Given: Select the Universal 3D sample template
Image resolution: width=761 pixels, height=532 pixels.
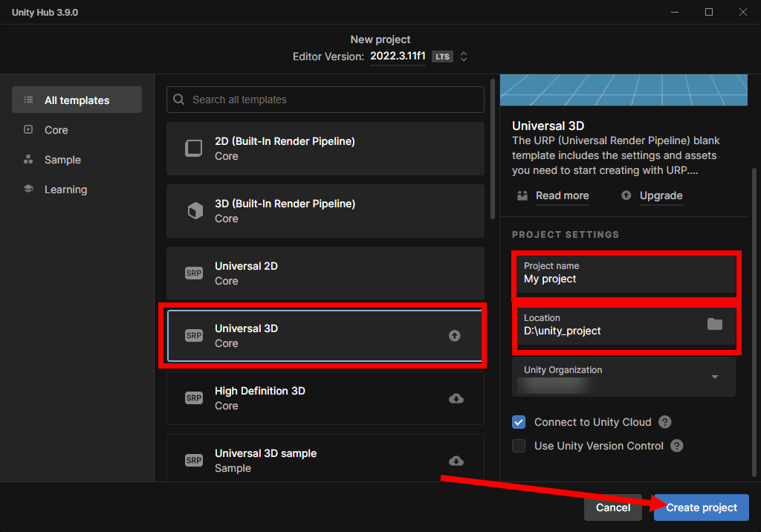Looking at the screenshot, I should 326,458.
